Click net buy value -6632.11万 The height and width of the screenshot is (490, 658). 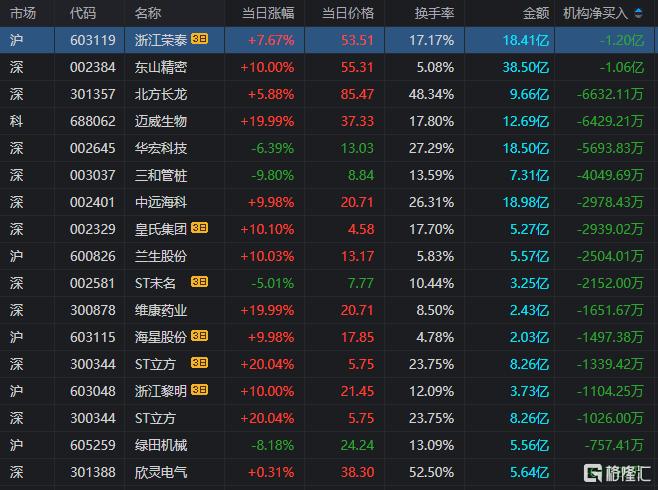click(x=611, y=94)
